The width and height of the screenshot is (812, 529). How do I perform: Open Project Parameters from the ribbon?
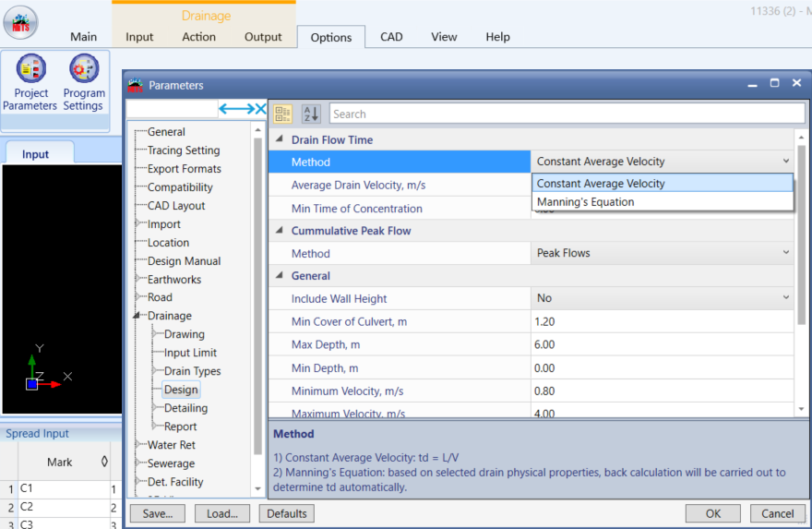click(x=30, y=83)
